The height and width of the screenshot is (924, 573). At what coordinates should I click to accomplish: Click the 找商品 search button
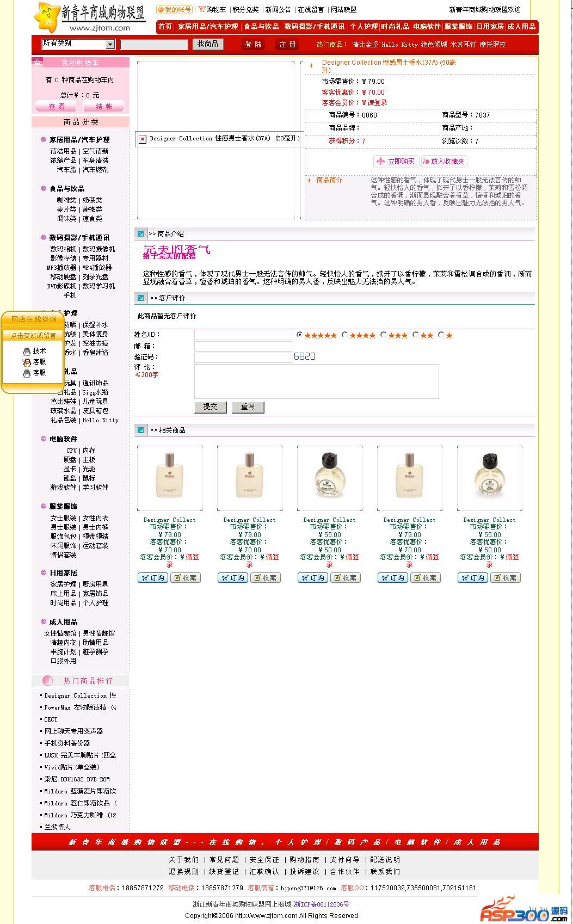tap(208, 44)
